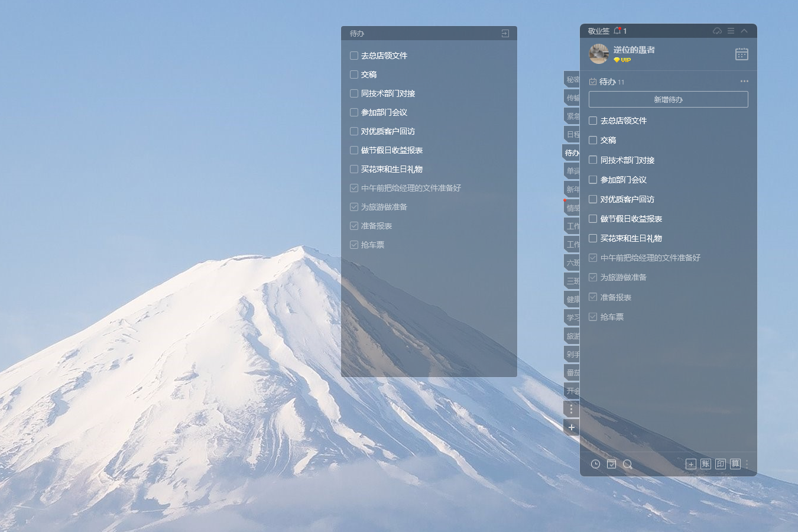Click the cloud sync icon

coord(717,31)
